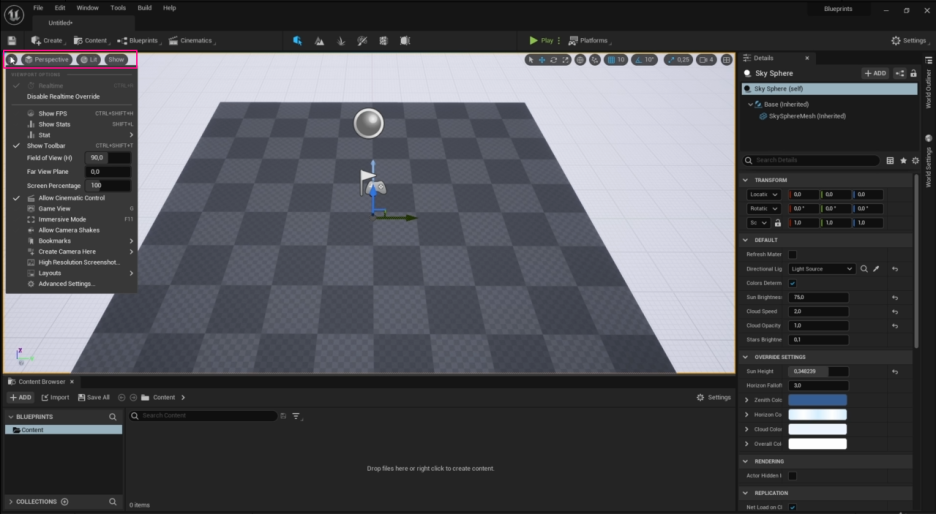Choose the viewport Select objects tool
This screenshot has height=514, width=936.
coord(531,60)
